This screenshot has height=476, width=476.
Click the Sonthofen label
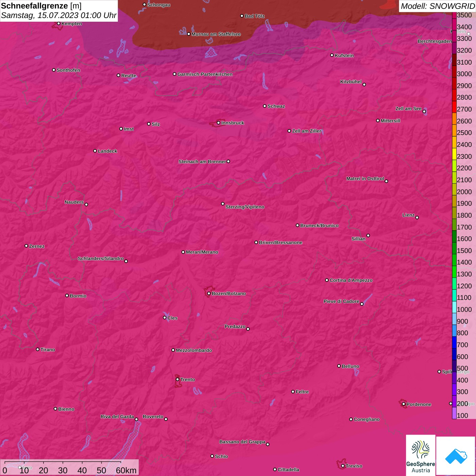coord(68,70)
